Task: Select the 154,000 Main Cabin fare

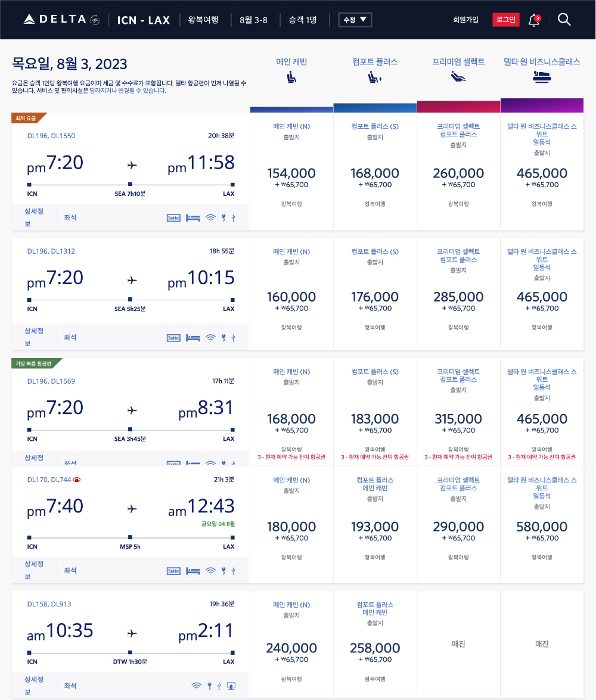Action: click(x=291, y=173)
